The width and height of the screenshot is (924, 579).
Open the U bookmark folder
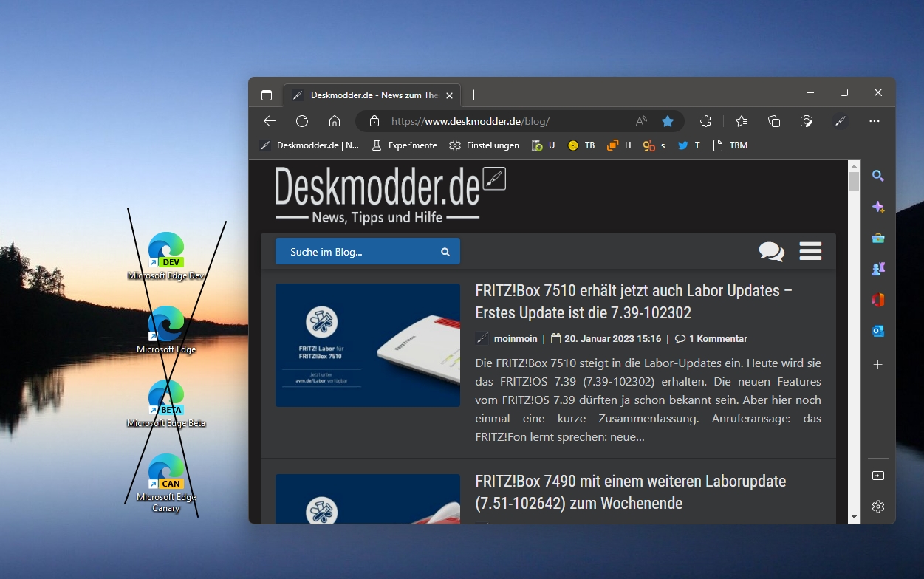(x=543, y=145)
